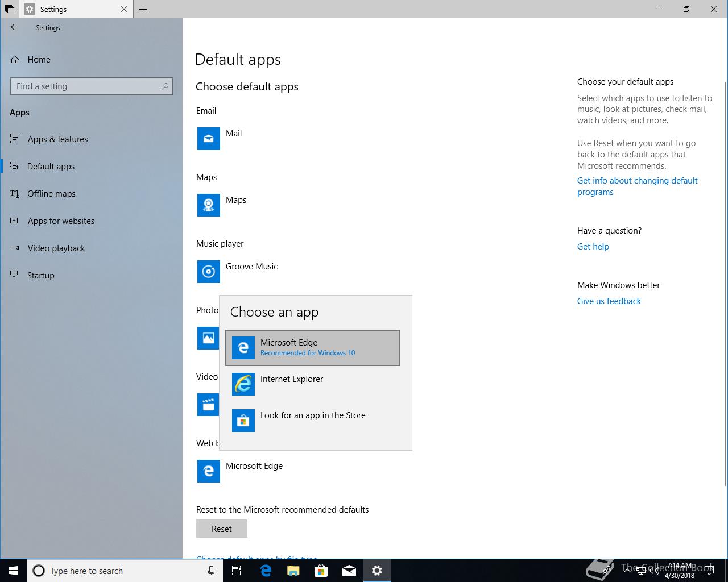Click Reset button for recommended defaults
The height and width of the screenshot is (582, 728).
pos(222,529)
